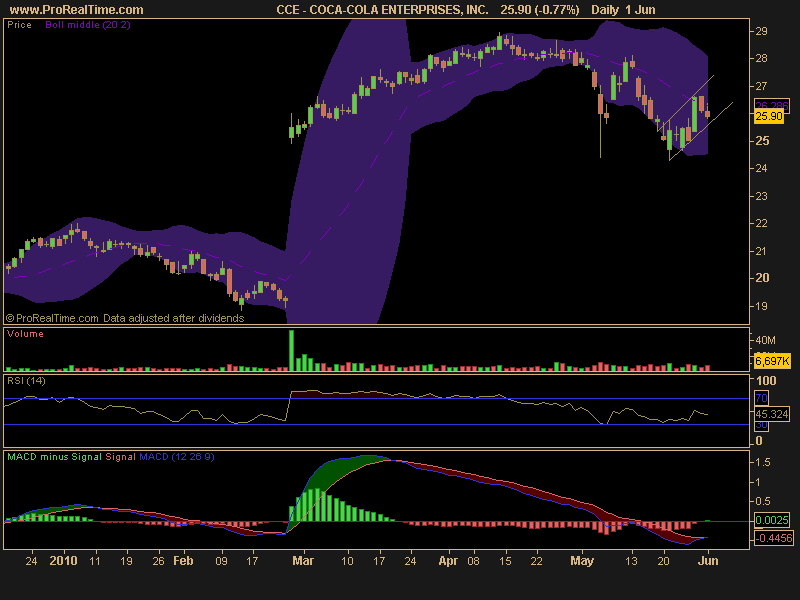This screenshot has width=800, height=600.
Task: Click the 2010 label on time axis
Action: (63, 561)
